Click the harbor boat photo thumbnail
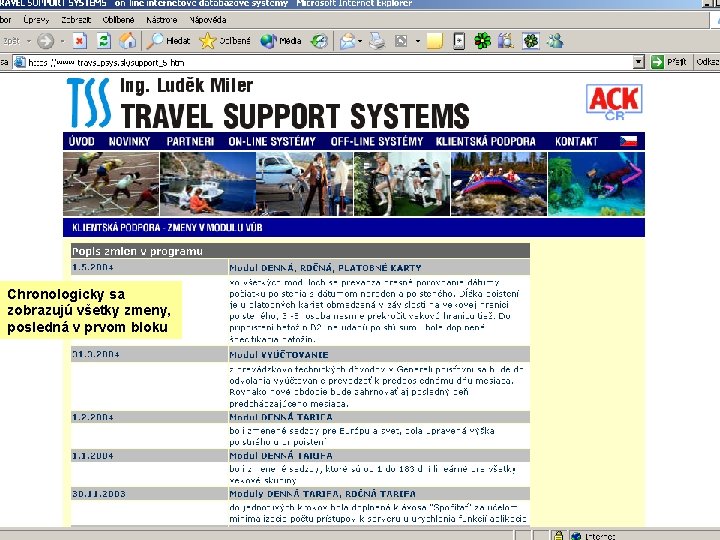720x540 pixels. 208,184
